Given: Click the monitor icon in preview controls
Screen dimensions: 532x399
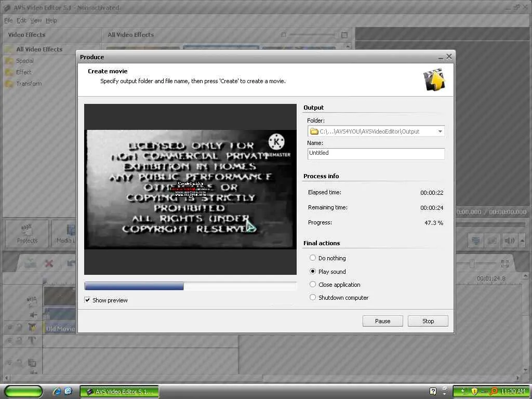Looking at the screenshot, I should (x=476, y=241).
